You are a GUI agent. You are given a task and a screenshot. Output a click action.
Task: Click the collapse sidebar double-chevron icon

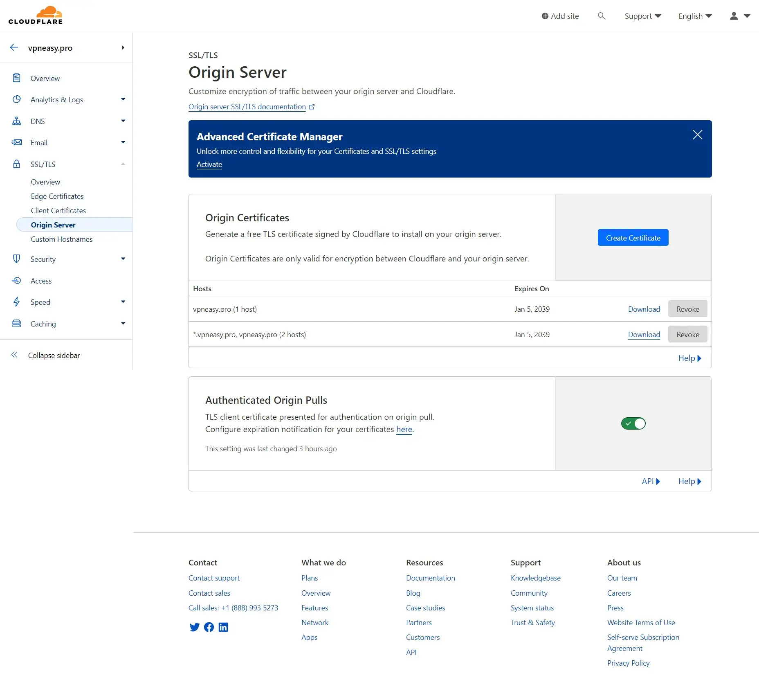[x=14, y=355]
